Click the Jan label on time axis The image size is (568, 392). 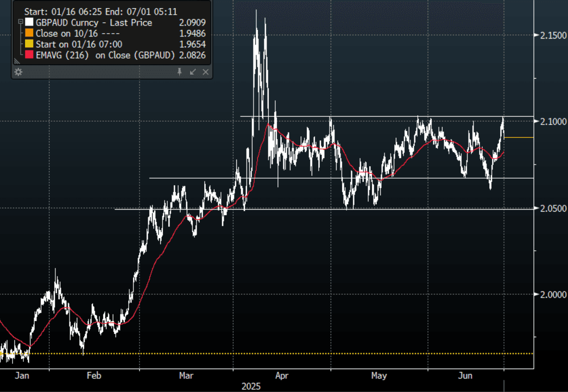(x=22, y=376)
